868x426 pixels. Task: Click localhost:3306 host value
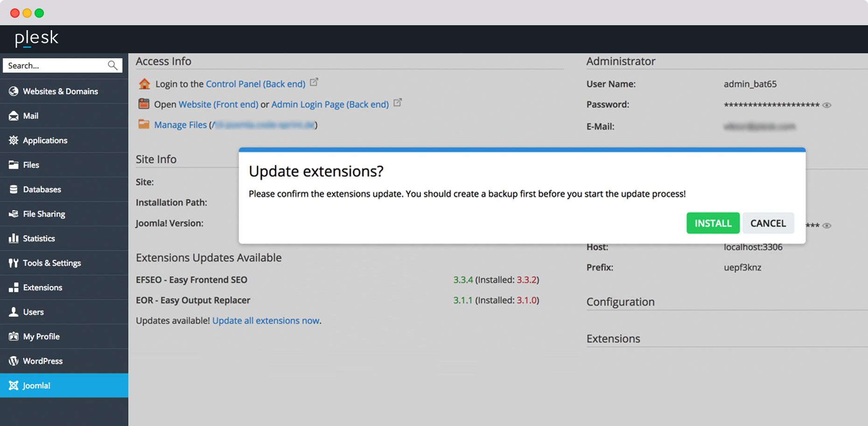pyautogui.click(x=753, y=247)
